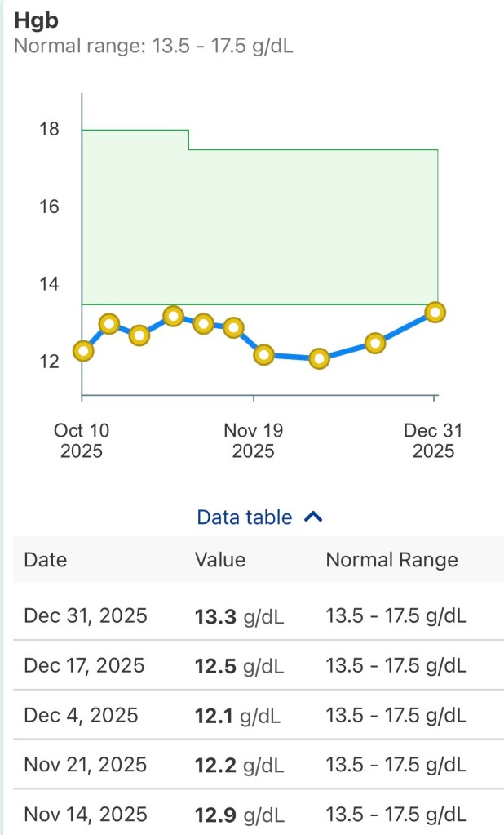Click the Date column header

pos(46,560)
